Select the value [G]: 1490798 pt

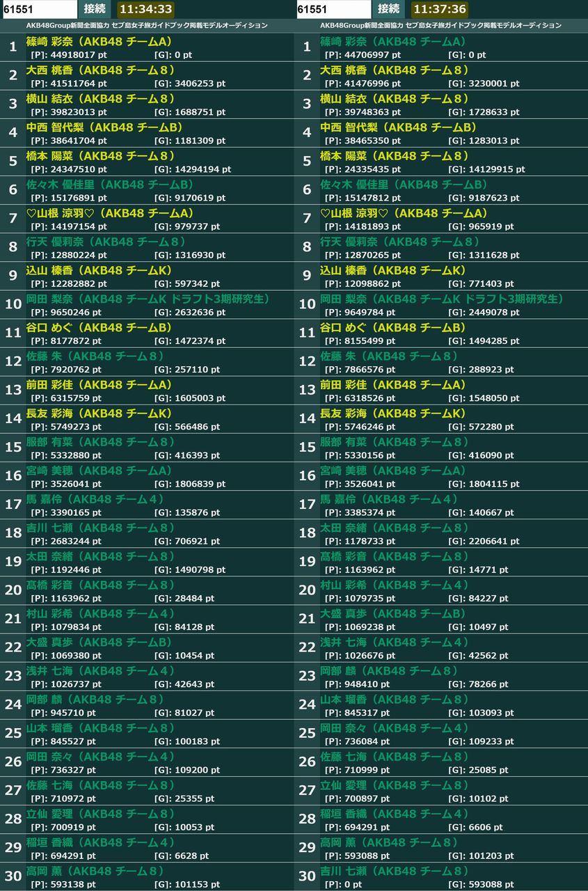click(x=189, y=568)
